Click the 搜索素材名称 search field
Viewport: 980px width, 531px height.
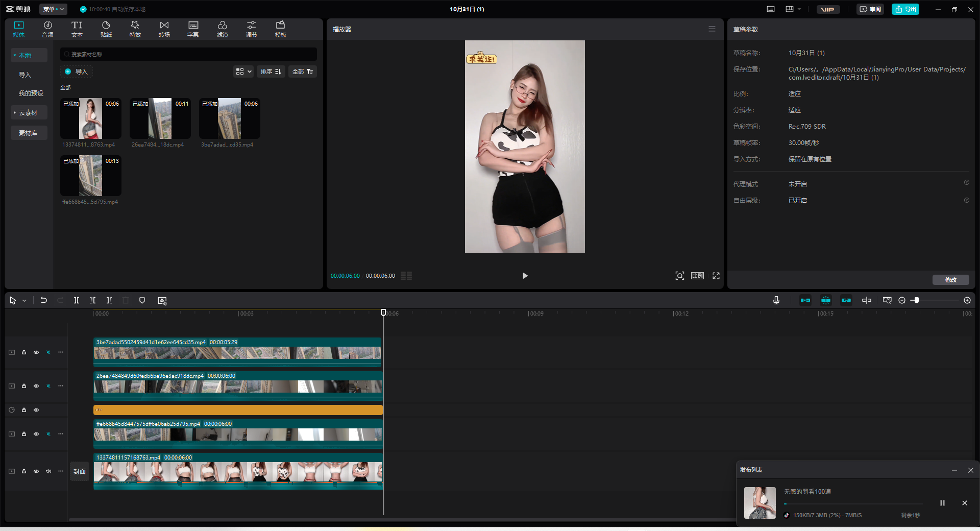point(188,54)
